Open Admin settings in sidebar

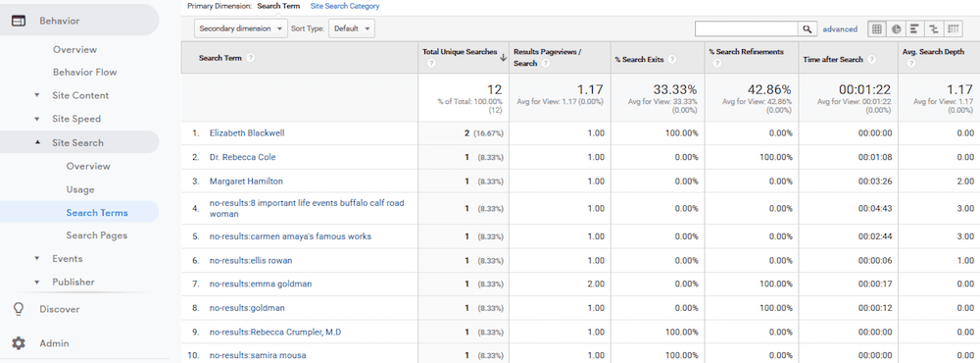(54, 343)
